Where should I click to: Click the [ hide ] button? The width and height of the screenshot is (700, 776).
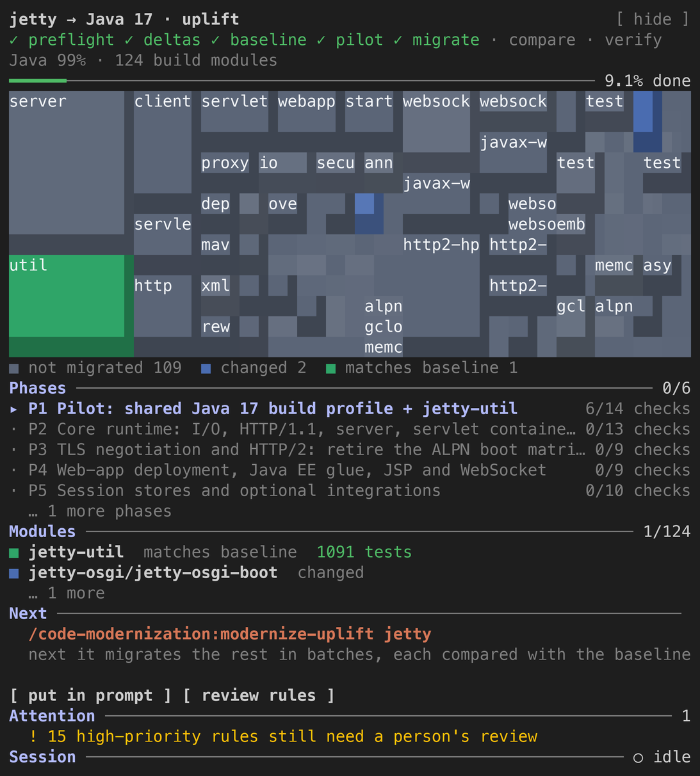[652, 19]
